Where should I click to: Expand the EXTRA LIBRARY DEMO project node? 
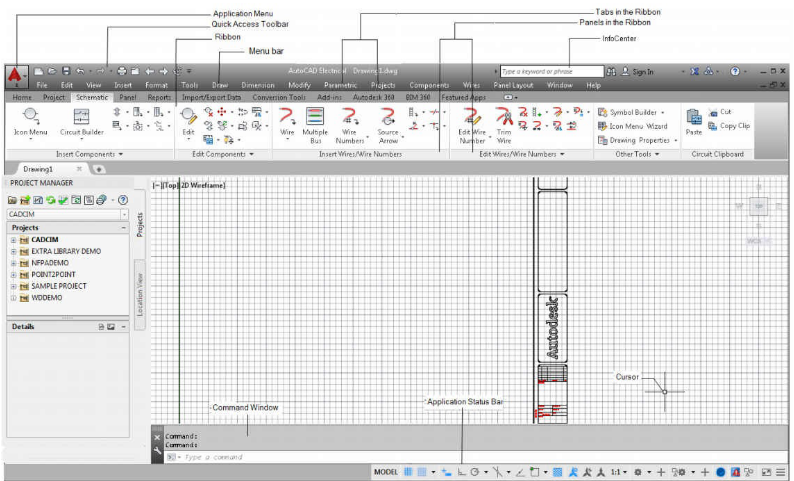coord(14,252)
